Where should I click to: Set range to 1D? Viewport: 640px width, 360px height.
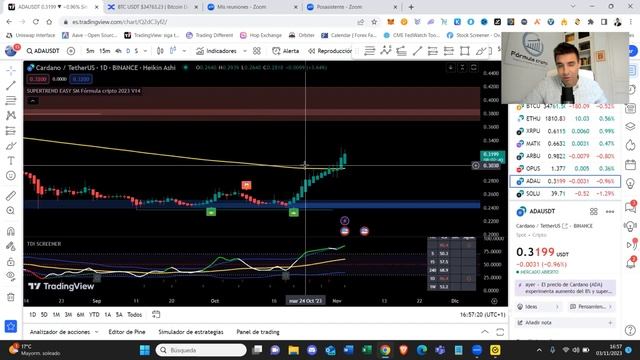[33, 315]
